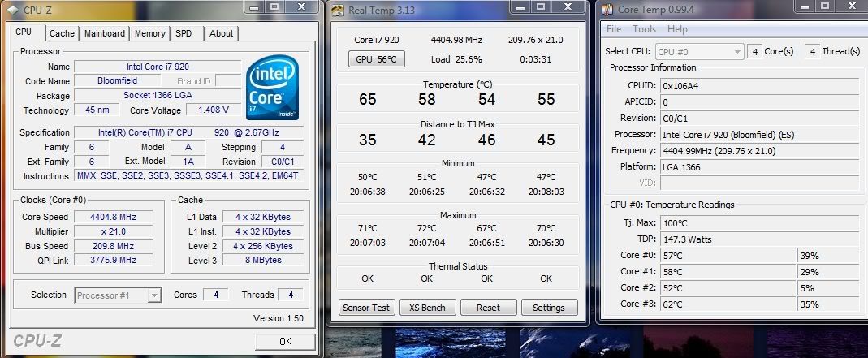Click the Core #2 temperature 52°C in Core Temp
Screen dimensions: 868x358
728,287
